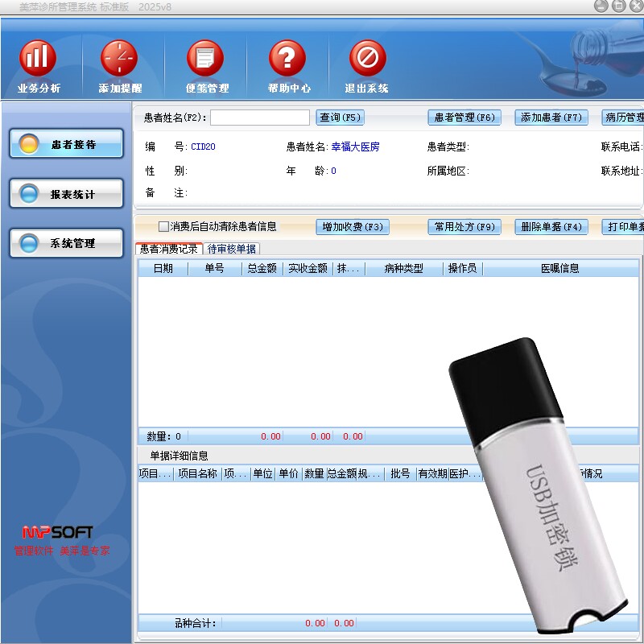Click 有效期 column header
644x644 pixels.
pos(432,473)
